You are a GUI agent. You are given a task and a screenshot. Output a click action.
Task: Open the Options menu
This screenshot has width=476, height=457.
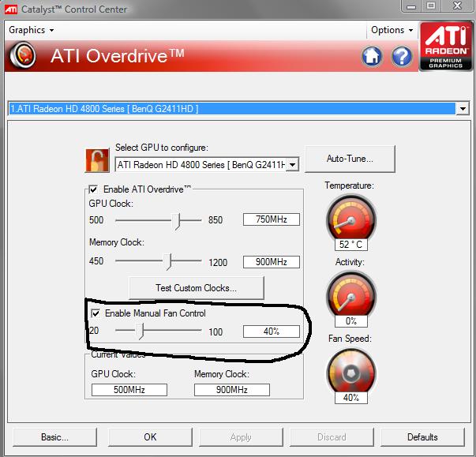(x=392, y=30)
